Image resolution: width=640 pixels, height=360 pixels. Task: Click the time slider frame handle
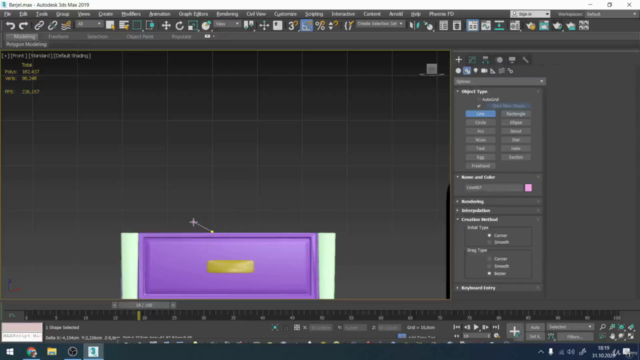(x=144, y=305)
